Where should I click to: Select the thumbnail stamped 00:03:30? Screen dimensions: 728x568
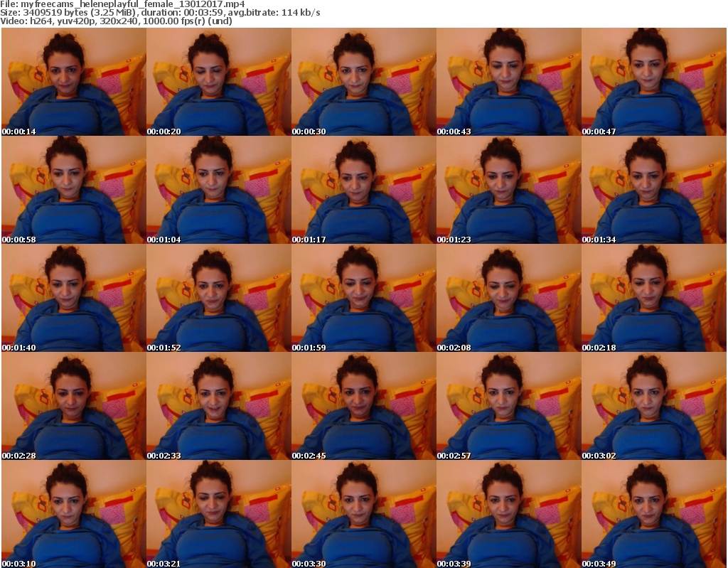[363, 514]
